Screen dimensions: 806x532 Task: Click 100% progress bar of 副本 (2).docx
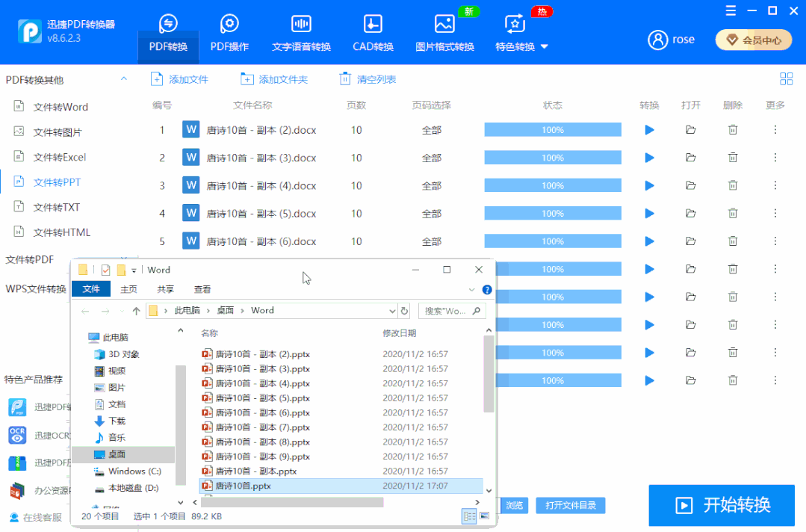tap(553, 130)
